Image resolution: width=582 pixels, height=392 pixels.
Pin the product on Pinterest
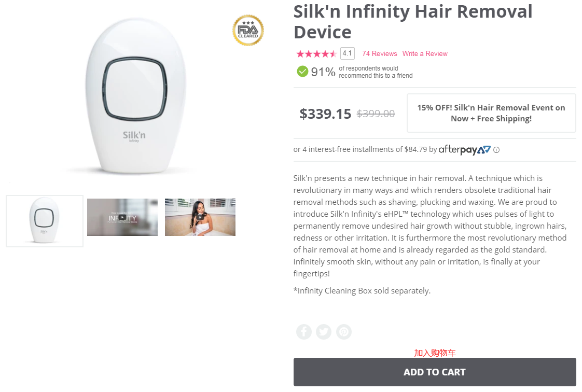(x=343, y=332)
